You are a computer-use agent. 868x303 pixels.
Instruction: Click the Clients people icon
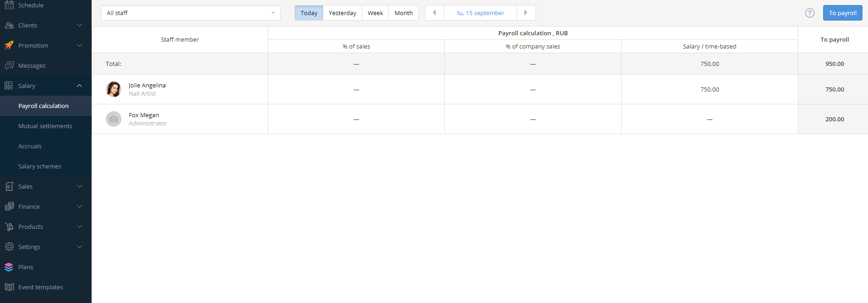[x=9, y=25]
